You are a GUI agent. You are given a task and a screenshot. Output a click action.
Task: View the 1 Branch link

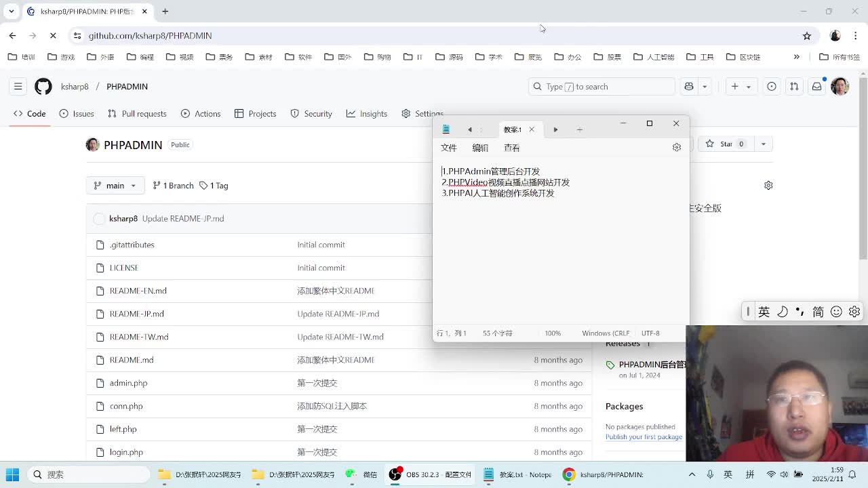coord(174,185)
